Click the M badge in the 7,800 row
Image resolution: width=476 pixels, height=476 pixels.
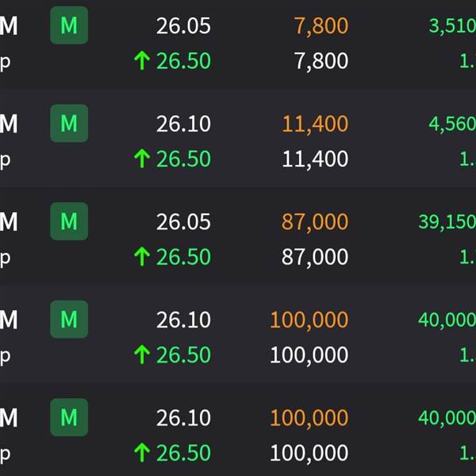(x=69, y=25)
